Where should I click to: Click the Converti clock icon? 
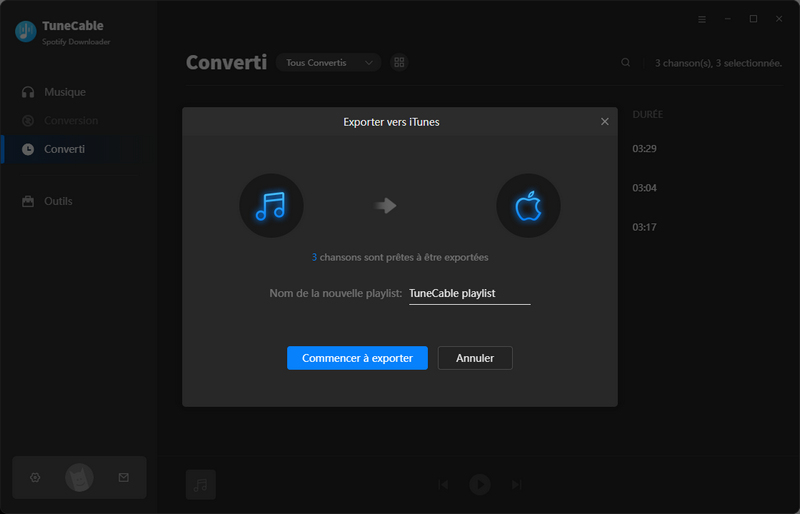click(x=28, y=149)
